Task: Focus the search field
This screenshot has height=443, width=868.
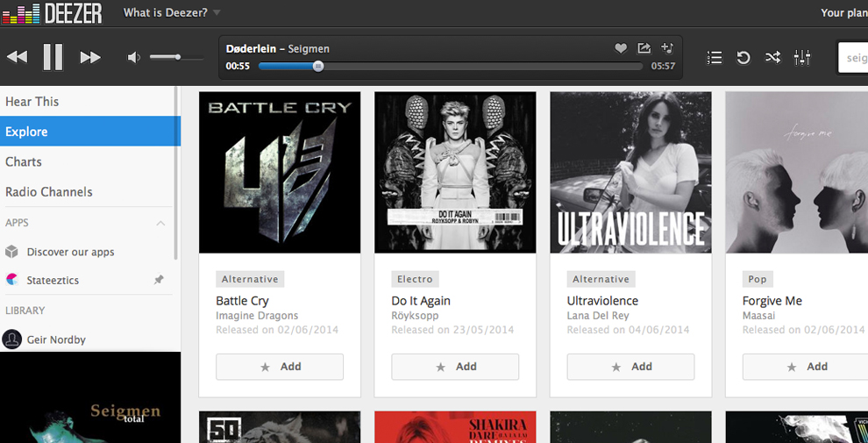Action: (x=853, y=58)
